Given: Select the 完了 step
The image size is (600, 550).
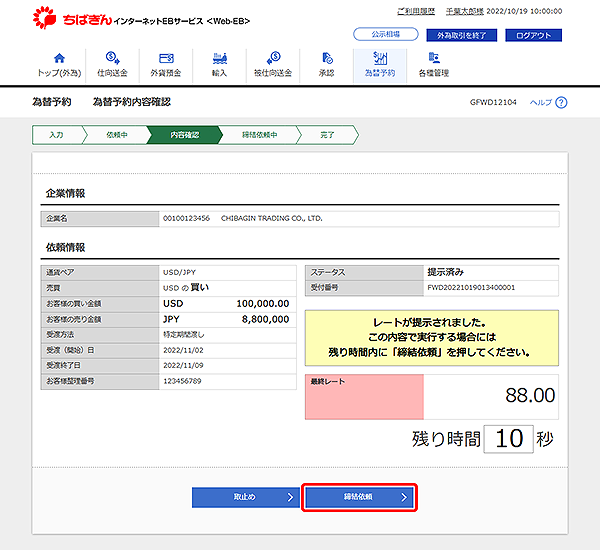Looking at the screenshot, I should coord(327,135).
